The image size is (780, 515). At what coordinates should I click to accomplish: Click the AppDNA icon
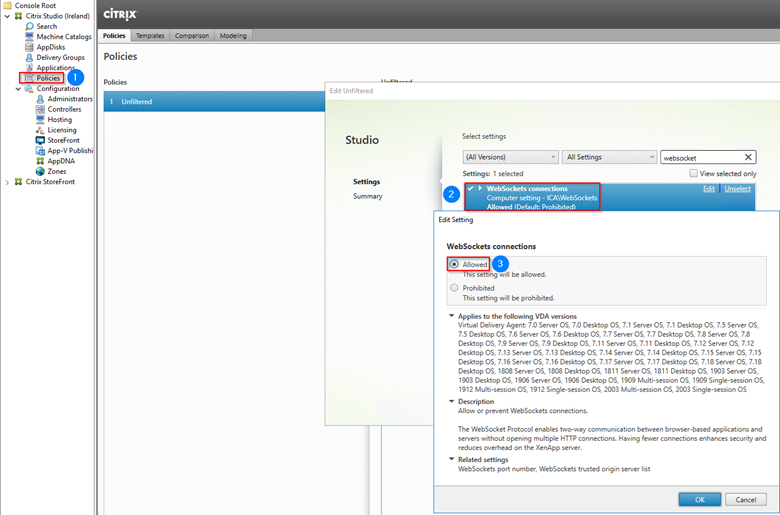(x=40, y=161)
